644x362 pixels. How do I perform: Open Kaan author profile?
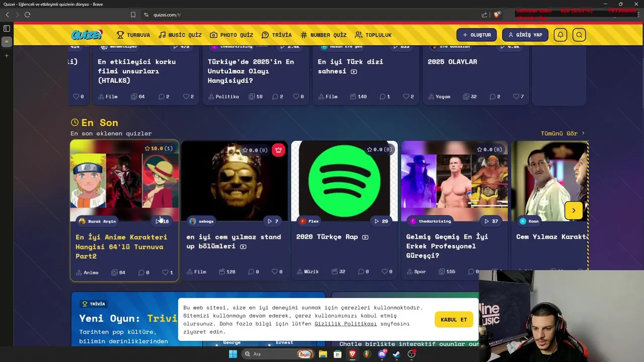[x=529, y=221]
